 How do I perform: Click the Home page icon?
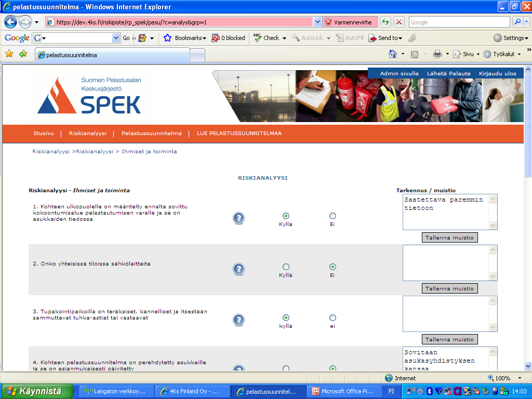pos(393,54)
